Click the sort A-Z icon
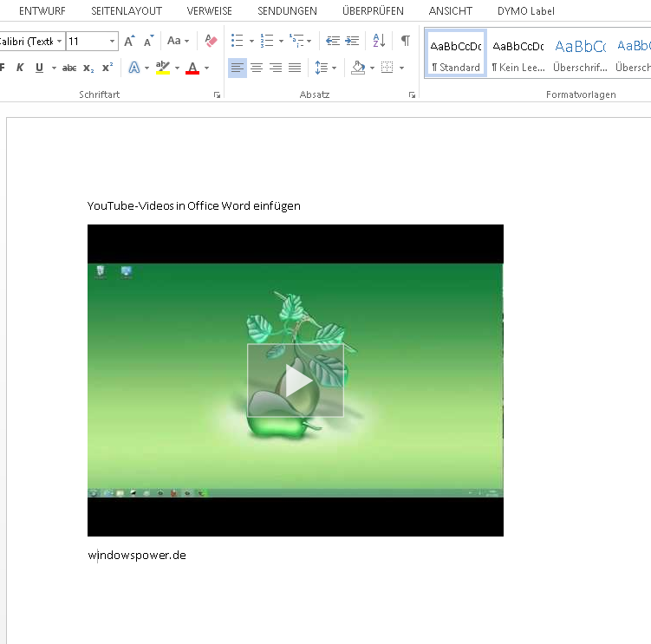 pos(379,41)
